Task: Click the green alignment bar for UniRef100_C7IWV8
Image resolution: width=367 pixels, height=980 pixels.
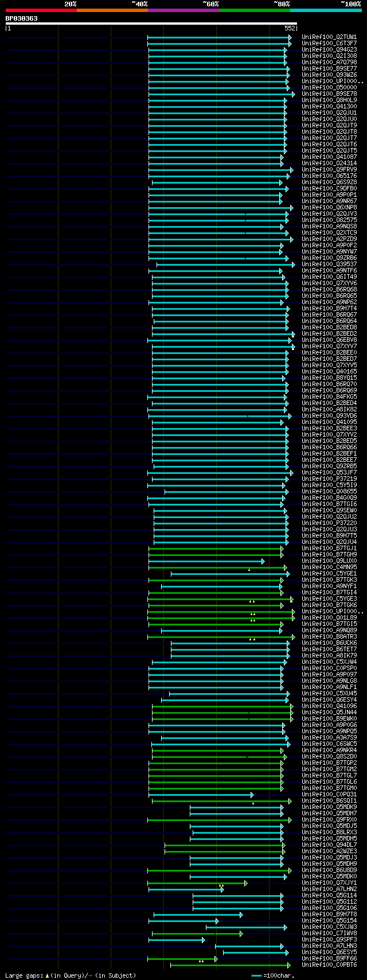Action: pyautogui.click(x=197, y=933)
